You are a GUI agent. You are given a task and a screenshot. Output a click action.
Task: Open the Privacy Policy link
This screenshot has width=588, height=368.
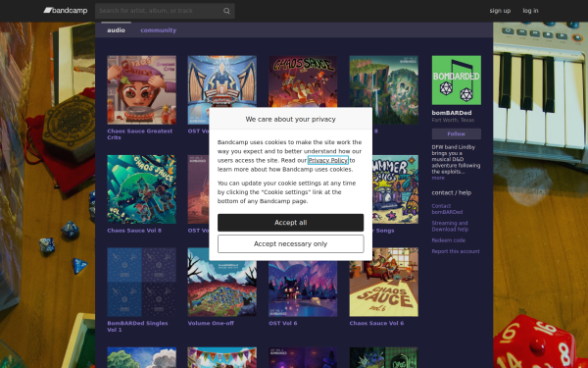tap(328, 160)
